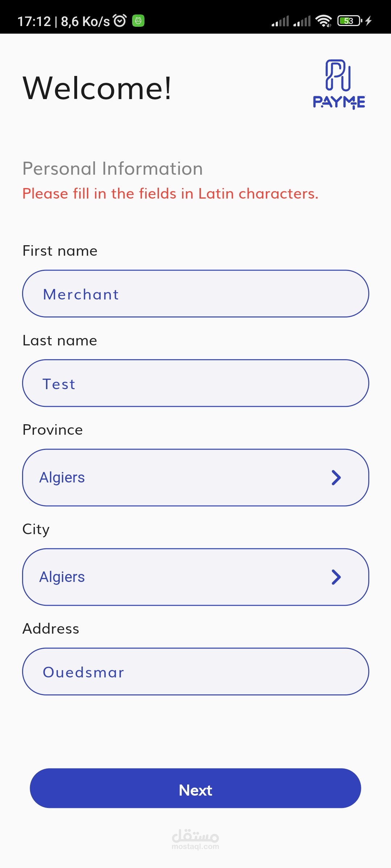
Task: Tap the second SIM signal strength icon
Action: point(302,21)
